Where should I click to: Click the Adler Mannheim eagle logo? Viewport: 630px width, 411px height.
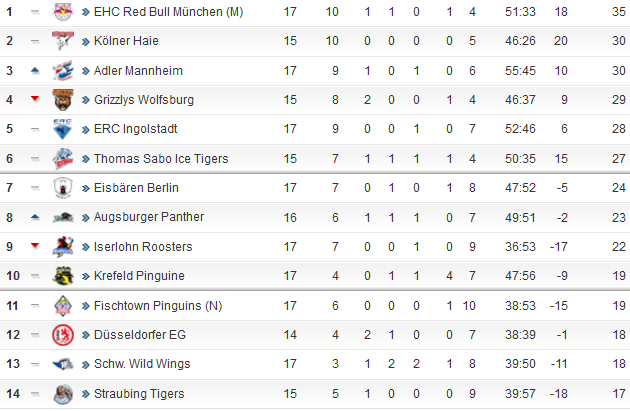(63, 70)
